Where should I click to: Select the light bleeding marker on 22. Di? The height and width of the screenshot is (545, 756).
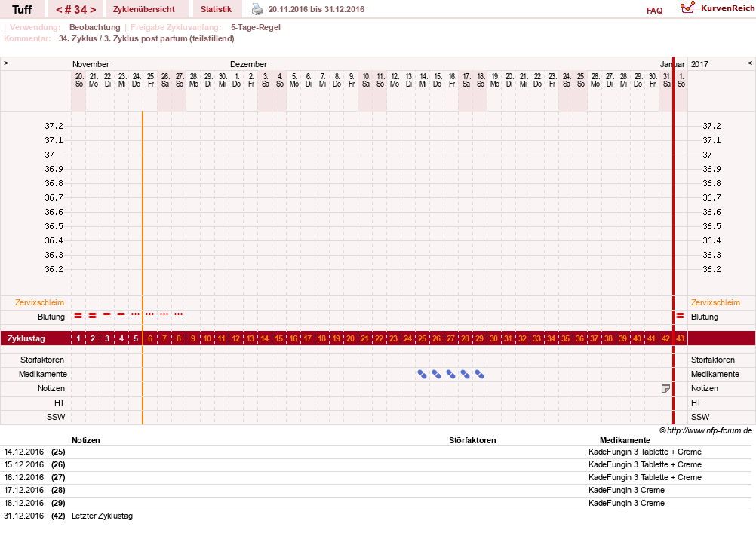click(x=107, y=314)
